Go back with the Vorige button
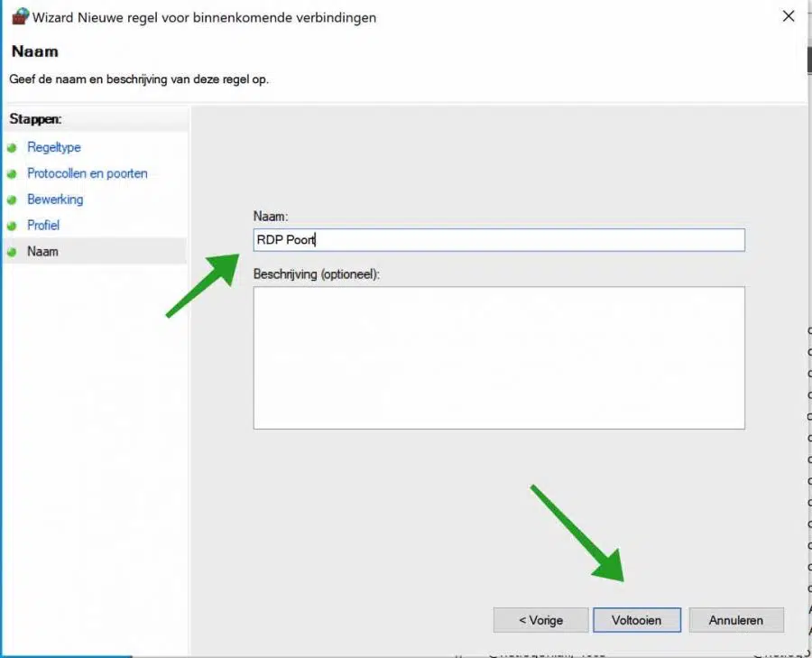Screen dimensions: 812x658 tap(540, 620)
